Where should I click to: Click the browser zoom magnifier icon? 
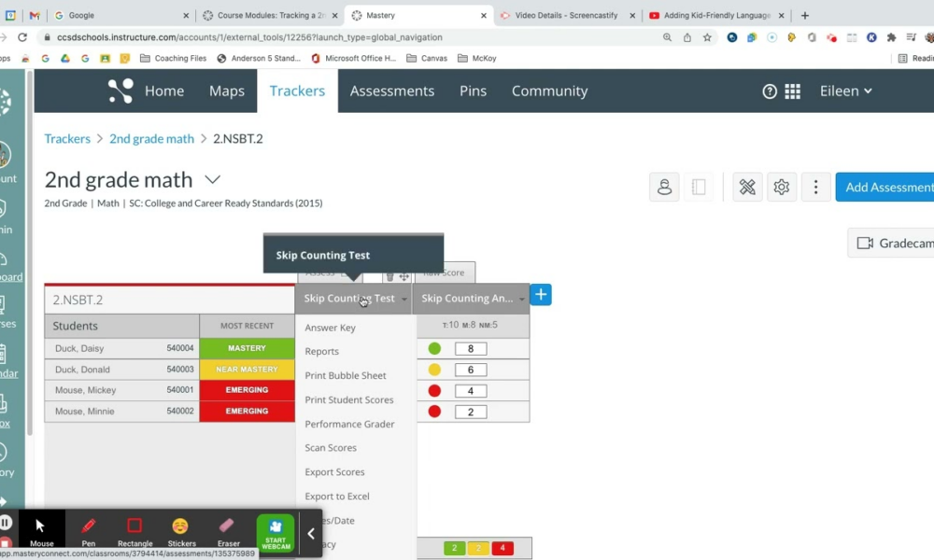(667, 37)
